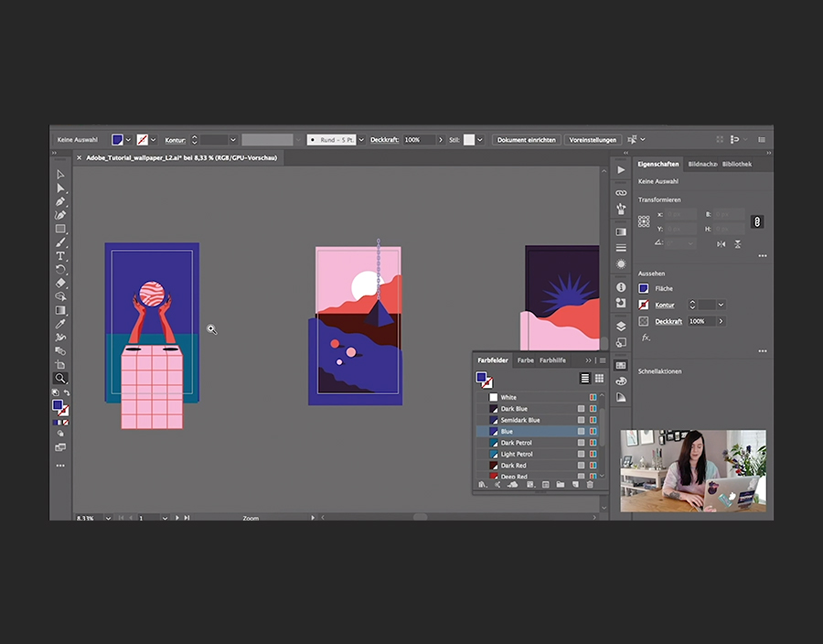Screen dimensions: 823x644
Task: Open the Appearance (sun) panel icon
Action: coord(621,264)
